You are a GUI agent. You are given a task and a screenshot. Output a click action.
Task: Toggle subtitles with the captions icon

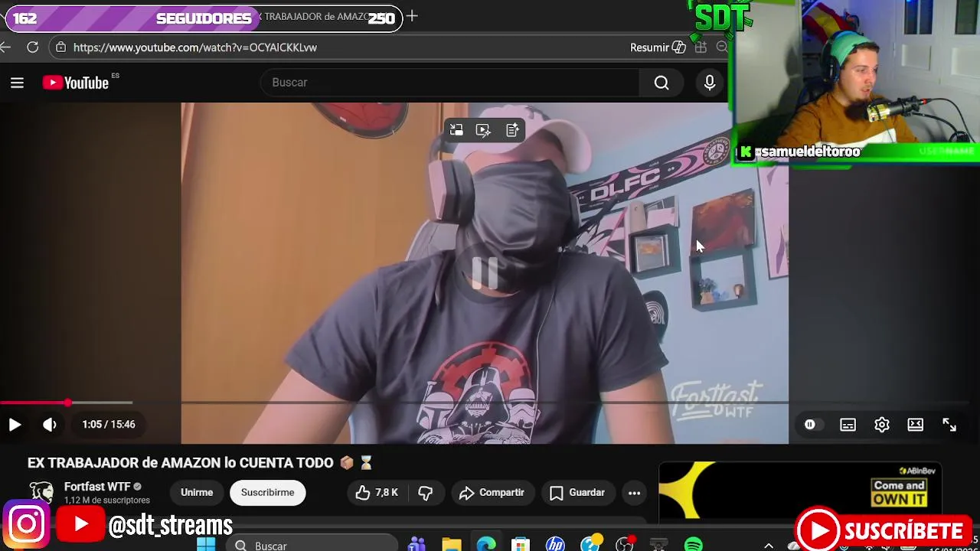click(848, 425)
